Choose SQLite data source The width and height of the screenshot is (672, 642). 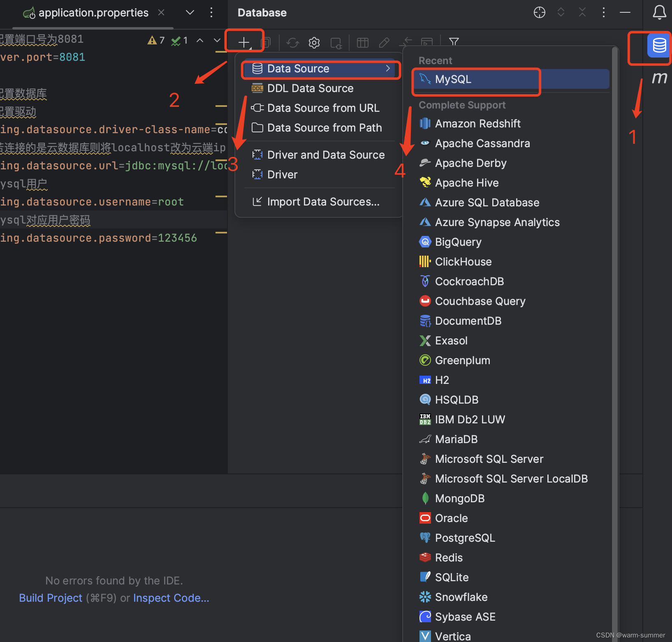pos(511,577)
